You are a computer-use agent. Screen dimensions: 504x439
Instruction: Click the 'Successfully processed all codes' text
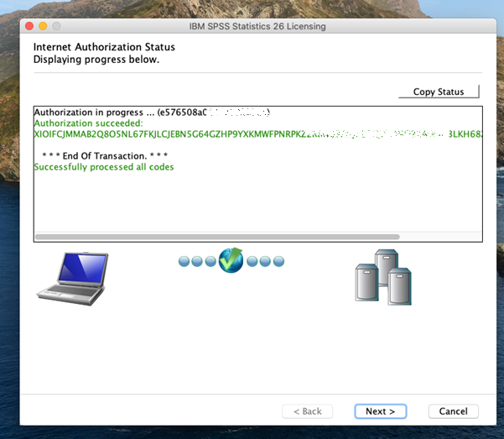coord(104,167)
